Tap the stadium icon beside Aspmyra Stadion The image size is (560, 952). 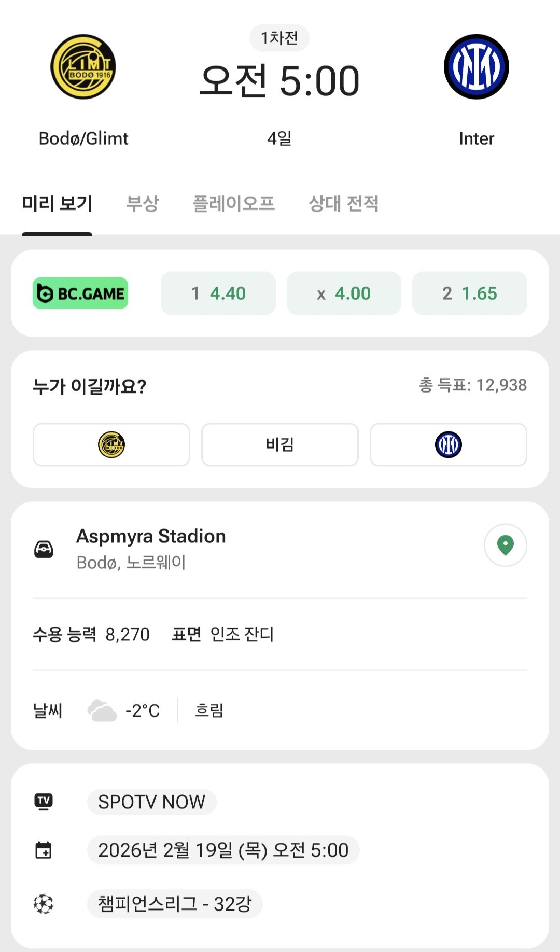tap(44, 549)
